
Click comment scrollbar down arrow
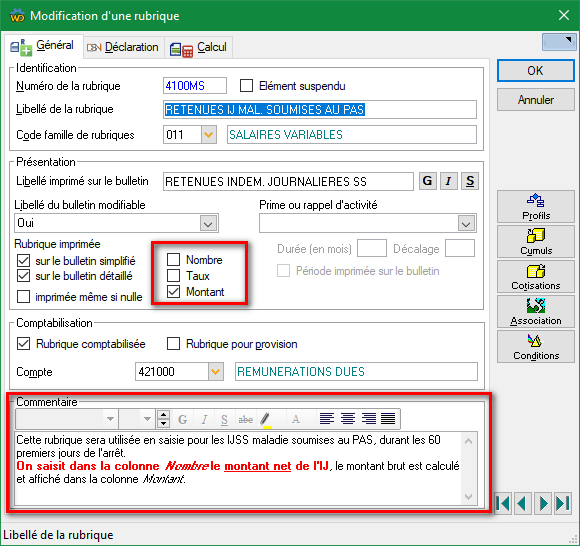tap(468, 497)
